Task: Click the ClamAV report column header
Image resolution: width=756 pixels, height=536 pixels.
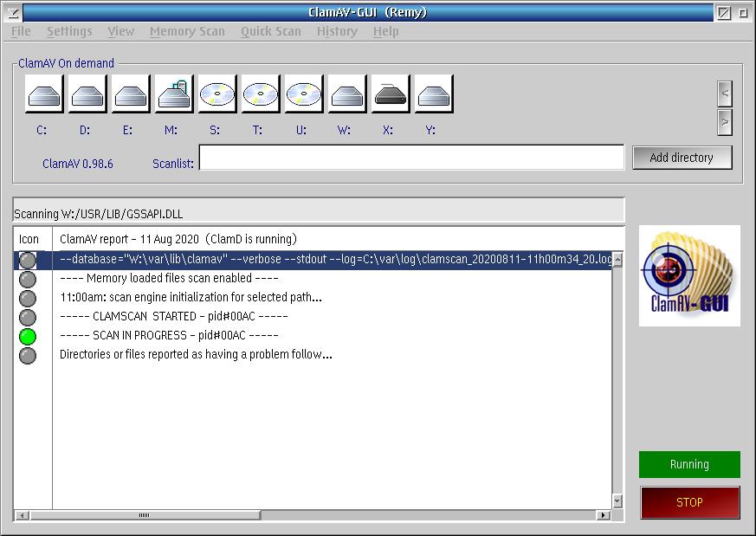Action: click(x=338, y=239)
